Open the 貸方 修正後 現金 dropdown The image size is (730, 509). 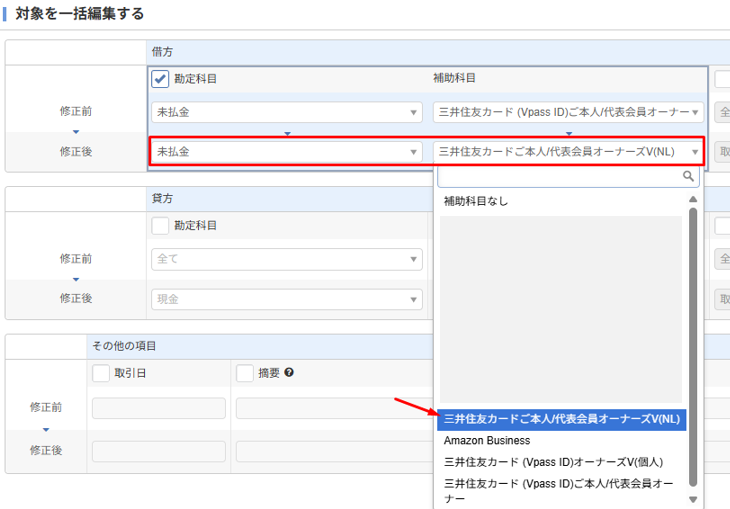(x=286, y=298)
